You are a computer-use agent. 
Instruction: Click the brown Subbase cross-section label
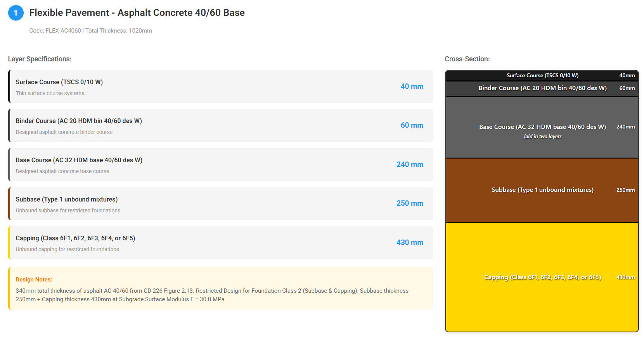point(542,190)
